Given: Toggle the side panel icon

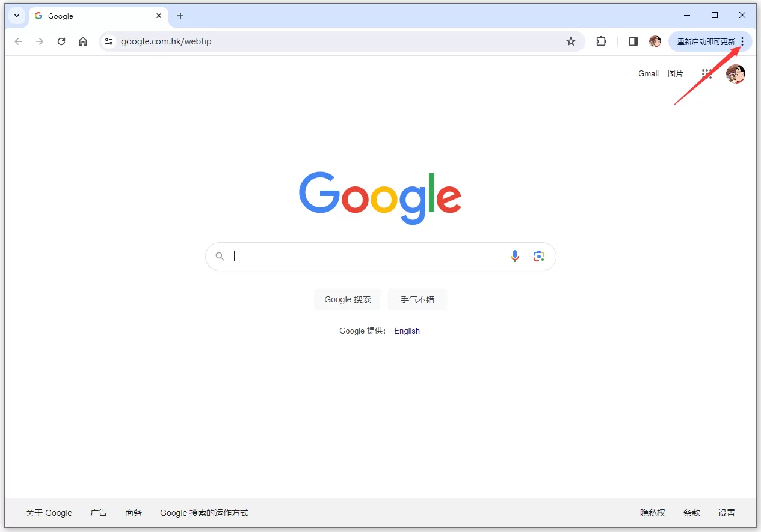Looking at the screenshot, I should (633, 41).
